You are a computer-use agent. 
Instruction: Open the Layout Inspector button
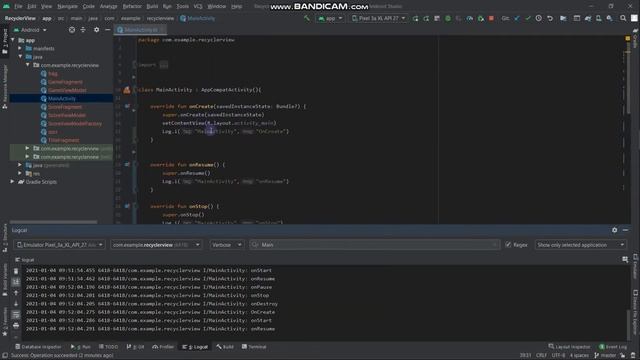[x=569, y=347]
